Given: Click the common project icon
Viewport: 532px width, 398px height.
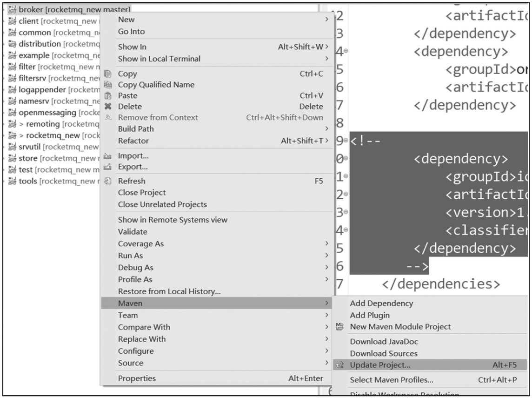Looking at the screenshot, I should click(12, 33).
